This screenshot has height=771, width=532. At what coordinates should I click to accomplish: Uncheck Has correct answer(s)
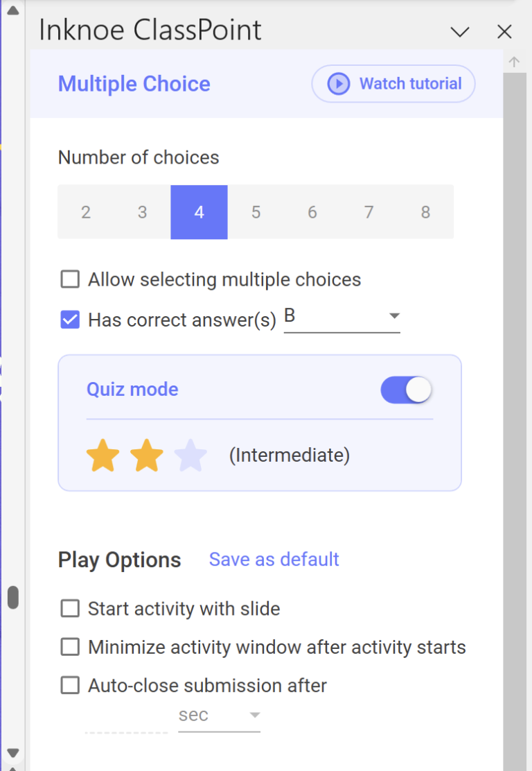[69, 320]
